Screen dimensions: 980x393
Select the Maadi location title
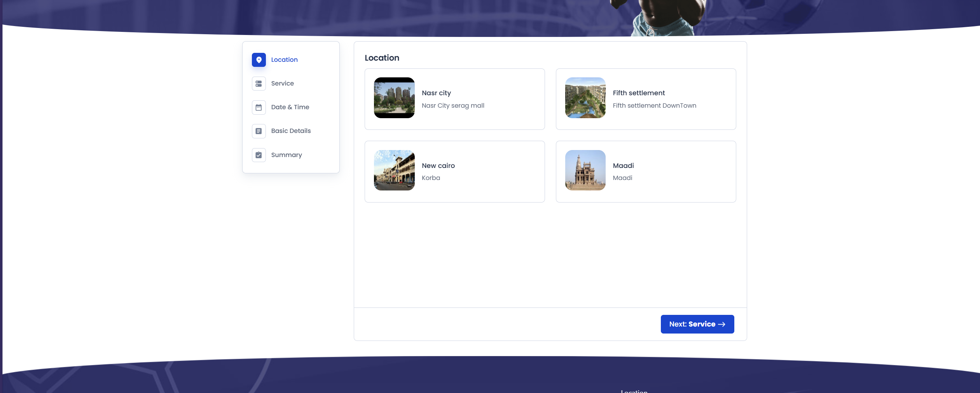click(x=623, y=166)
